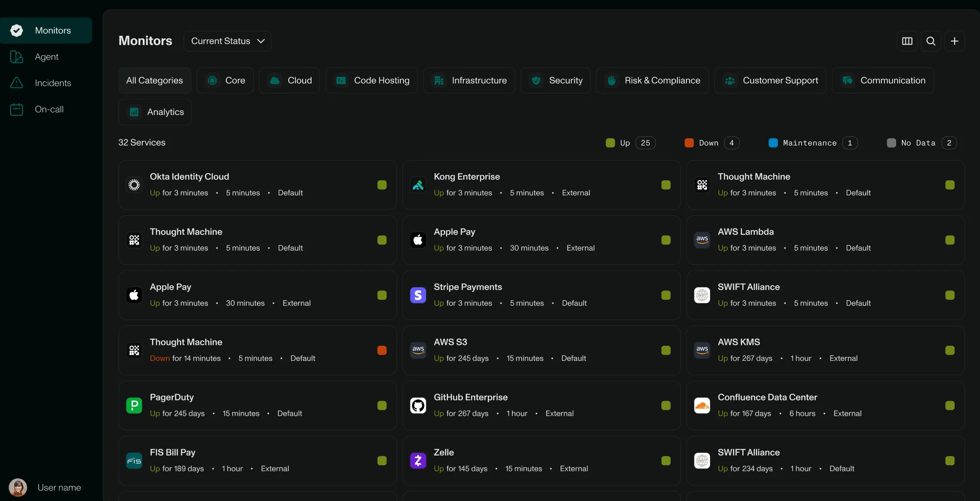980x501 pixels.
Task: Click the Up status legend swatch
Action: coord(610,143)
